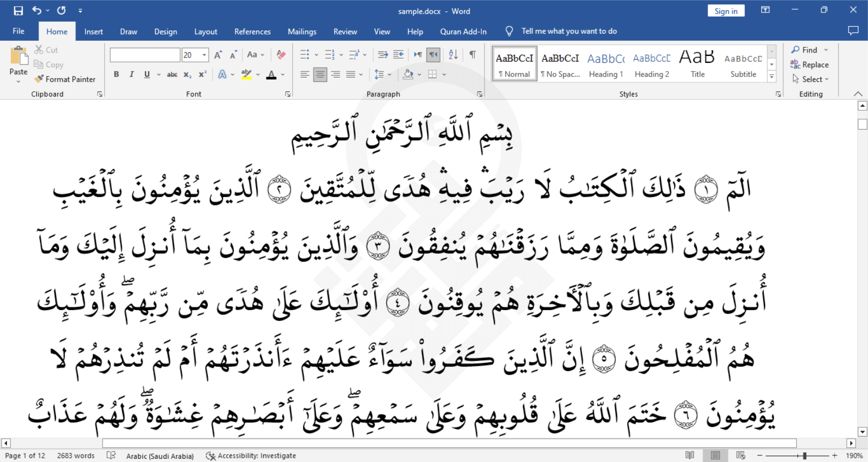868x462 pixels.
Task: Toggle right-to-left text direction
Action: tap(433, 55)
